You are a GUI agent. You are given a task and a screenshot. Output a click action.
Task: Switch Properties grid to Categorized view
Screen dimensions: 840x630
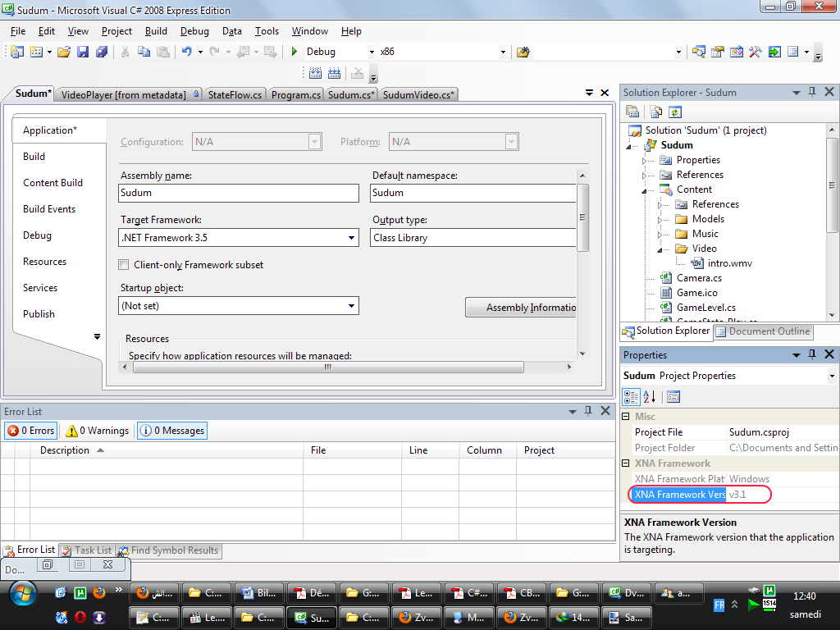point(631,397)
